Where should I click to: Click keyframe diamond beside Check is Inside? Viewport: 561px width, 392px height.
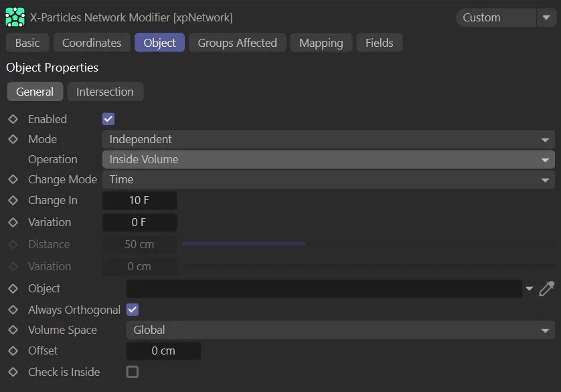(x=13, y=372)
